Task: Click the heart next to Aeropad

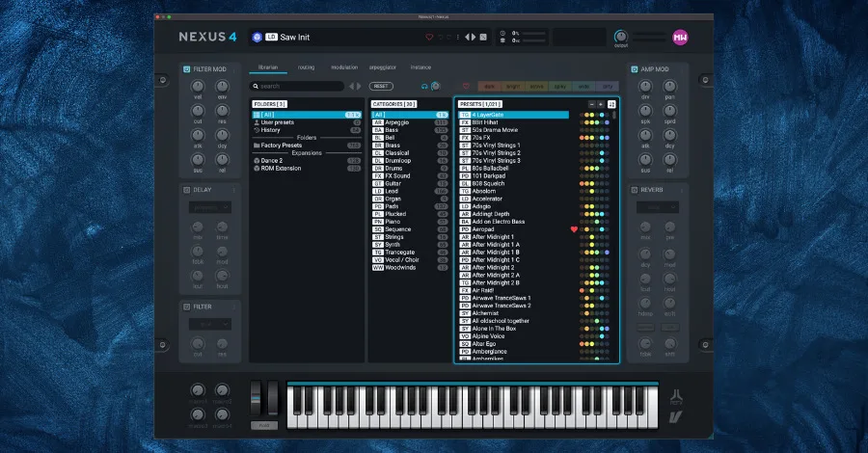Action: click(574, 229)
